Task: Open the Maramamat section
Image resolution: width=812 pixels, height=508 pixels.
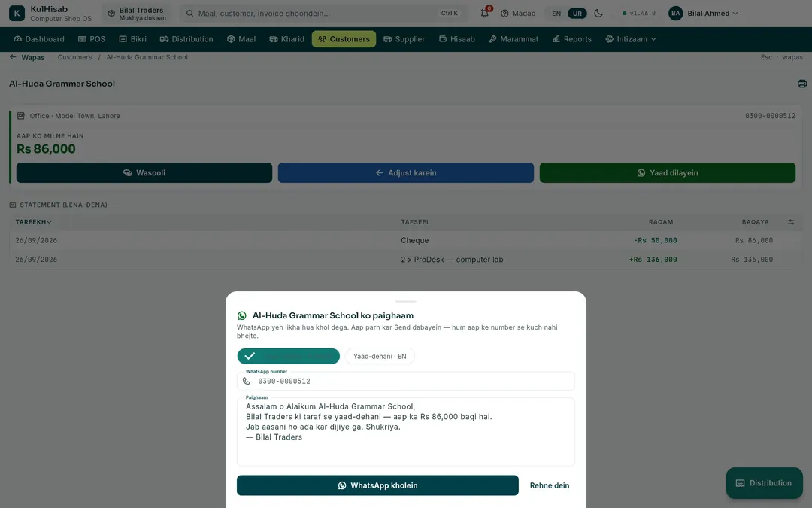Action: pos(514,39)
